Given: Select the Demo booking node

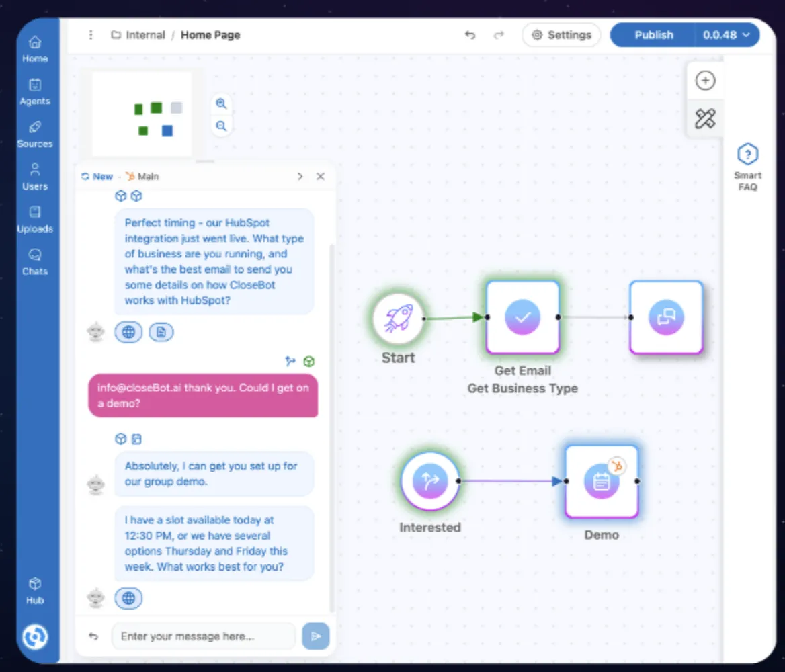Looking at the screenshot, I should [602, 481].
